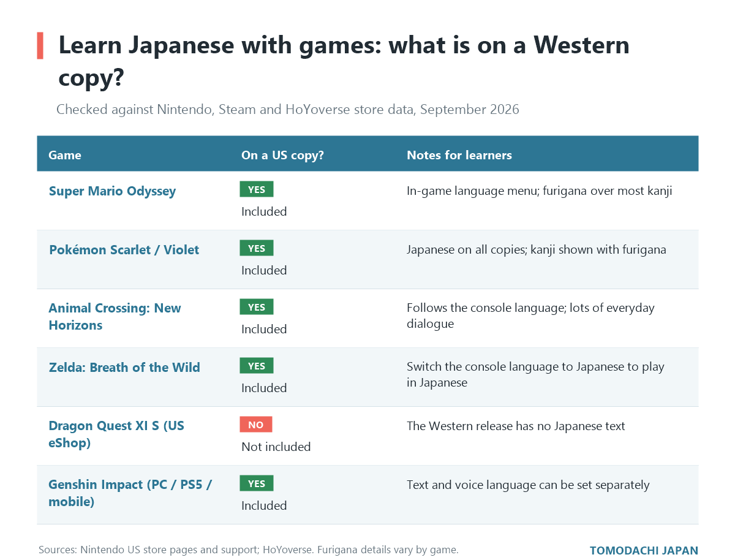Click the YES badge in Pokémon Scarlet / Violet row
The image size is (735, 560).
click(257, 248)
